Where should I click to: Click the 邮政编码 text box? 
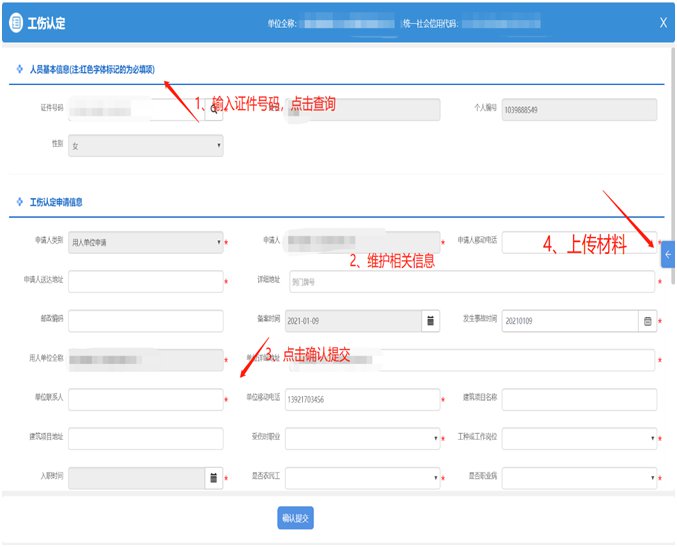[x=145, y=321]
